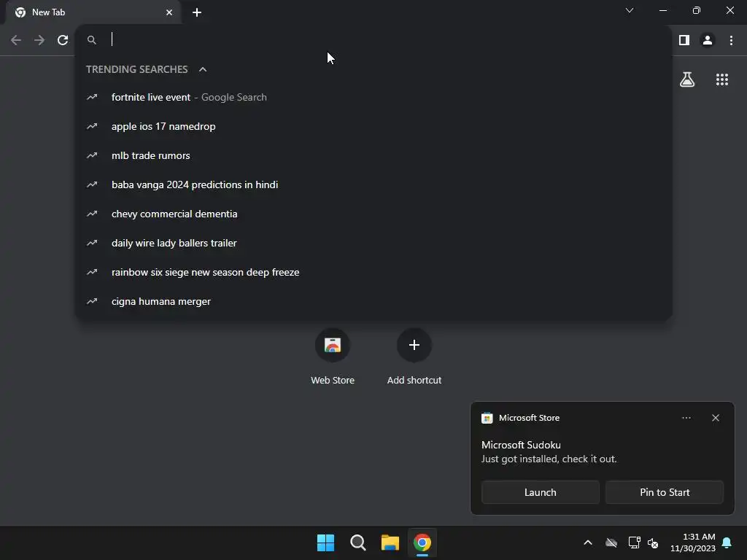
Task: Choose 'fortnite live event' suggestion
Action: (x=374, y=97)
